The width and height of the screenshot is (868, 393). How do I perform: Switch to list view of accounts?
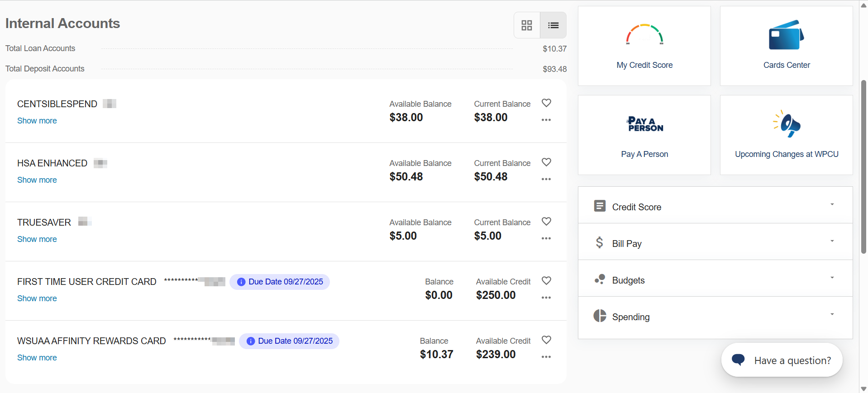pos(553,25)
